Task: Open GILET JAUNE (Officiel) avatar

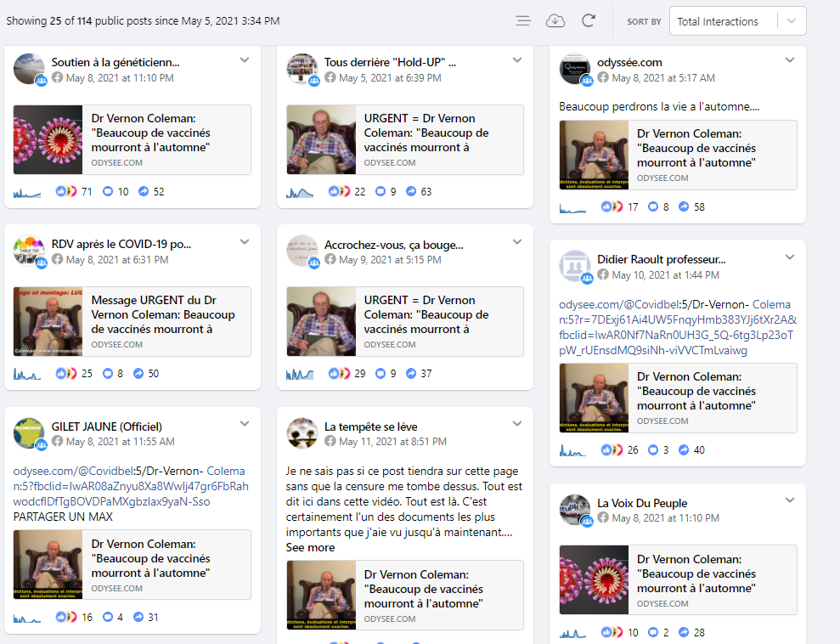Action: [29, 433]
